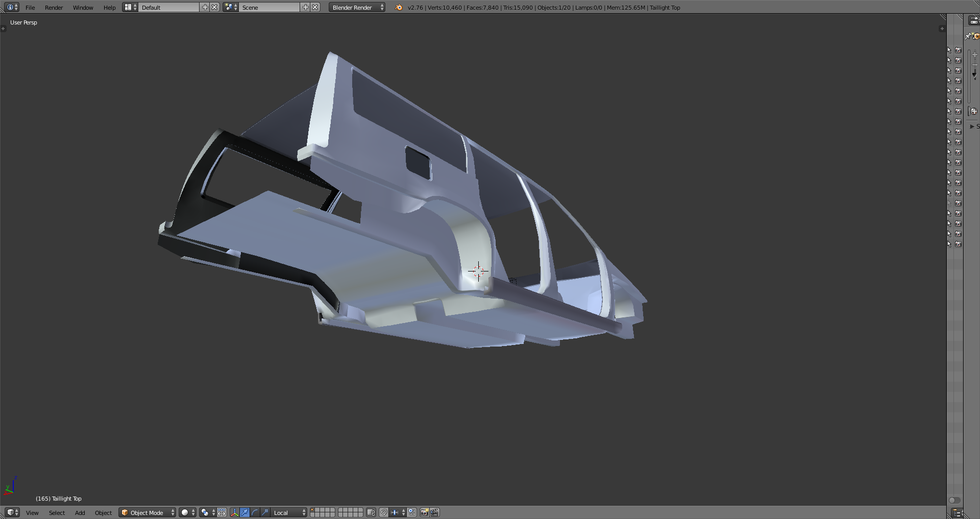Select the translate manipulator arrow icon
Viewport: 980px width, 519px height.
244,512
